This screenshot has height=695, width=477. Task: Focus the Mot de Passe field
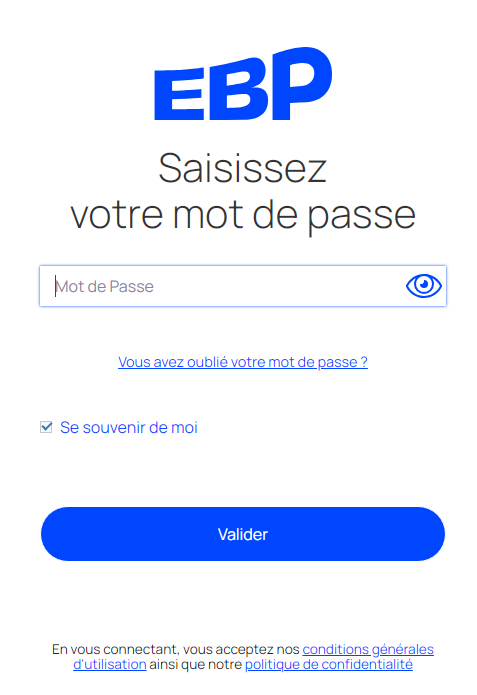243,286
